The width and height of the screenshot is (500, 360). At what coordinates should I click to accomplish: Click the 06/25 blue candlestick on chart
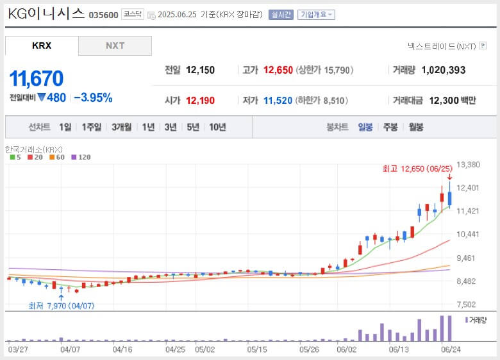click(x=450, y=199)
